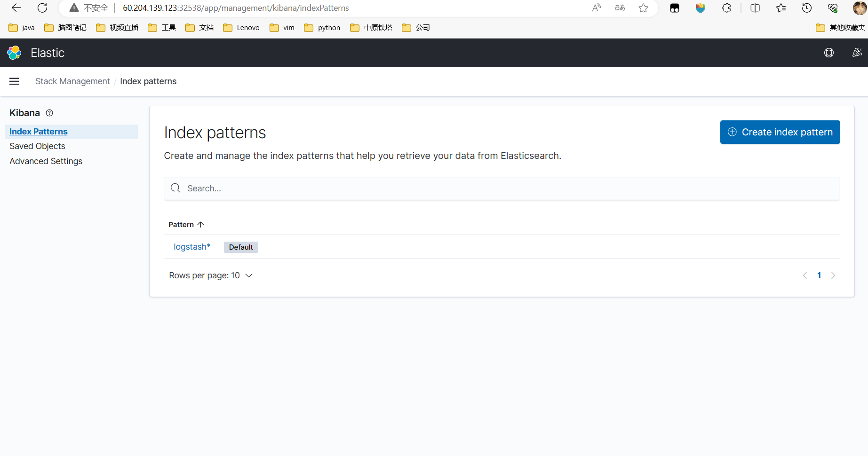Open the 中原铁塔 bookmarks folder
This screenshot has height=456, width=868.
point(371,28)
